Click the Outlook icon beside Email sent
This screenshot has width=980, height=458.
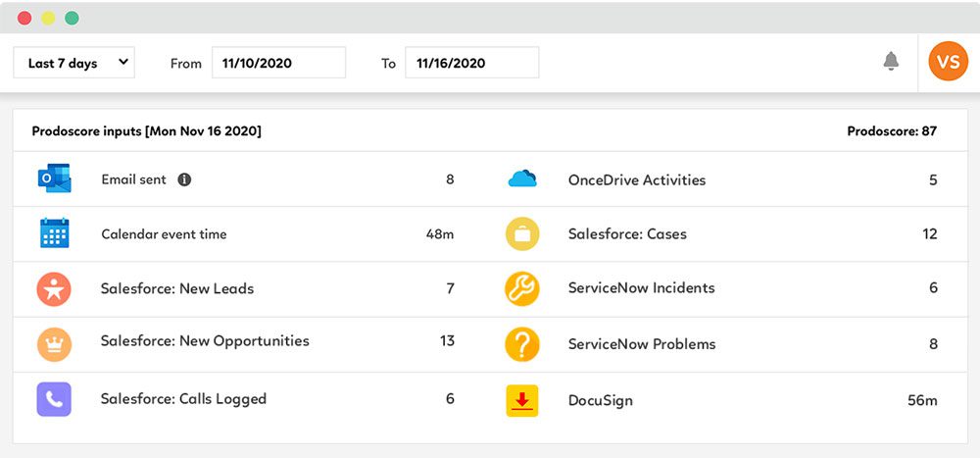point(54,178)
